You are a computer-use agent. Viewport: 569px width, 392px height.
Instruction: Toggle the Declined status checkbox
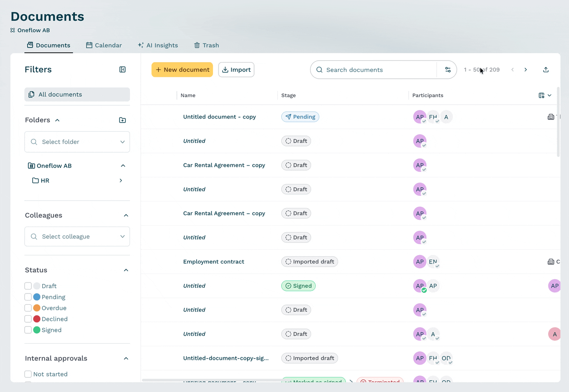(28, 319)
